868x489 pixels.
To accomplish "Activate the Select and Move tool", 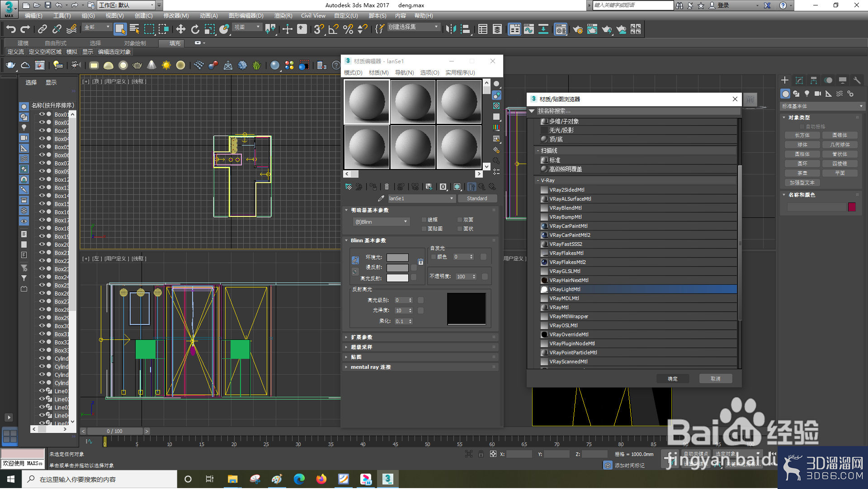I will coord(181,29).
